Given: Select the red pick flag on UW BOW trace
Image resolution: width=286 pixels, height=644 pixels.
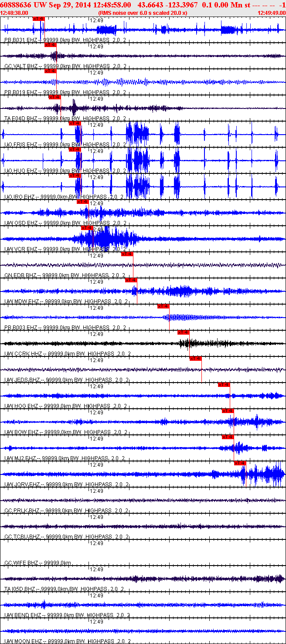Looking at the screenshot, I should (x=228, y=411).
